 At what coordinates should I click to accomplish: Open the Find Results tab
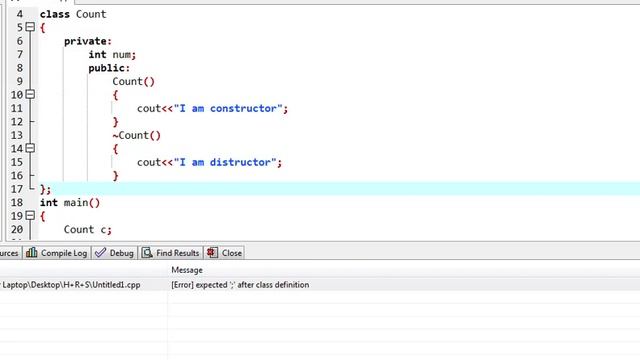coord(171,253)
